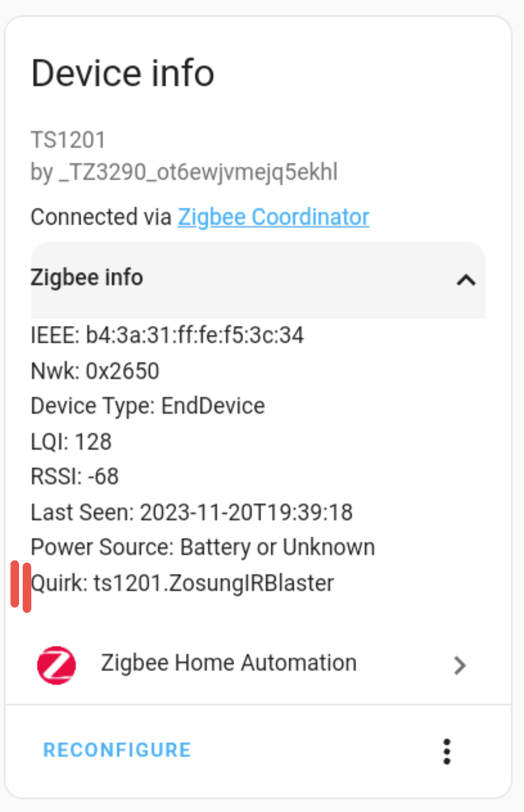Select the IEEE address text
The width and height of the screenshot is (524, 812).
coord(167,335)
